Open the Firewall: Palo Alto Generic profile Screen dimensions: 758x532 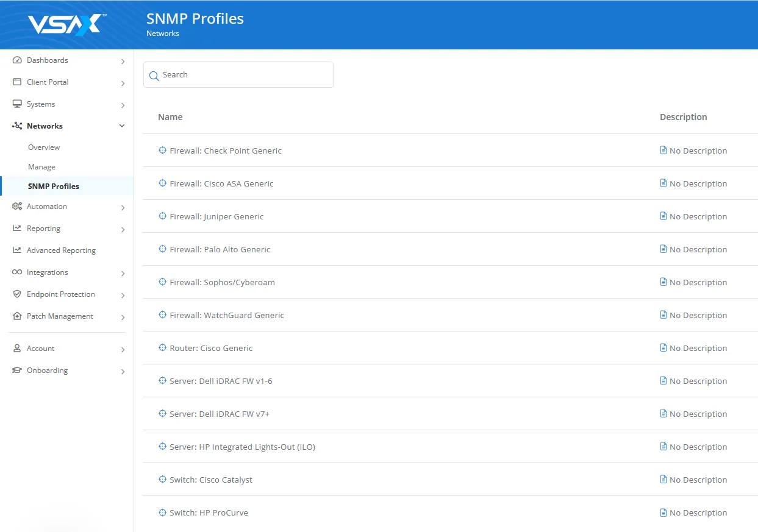(x=220, y=249)
